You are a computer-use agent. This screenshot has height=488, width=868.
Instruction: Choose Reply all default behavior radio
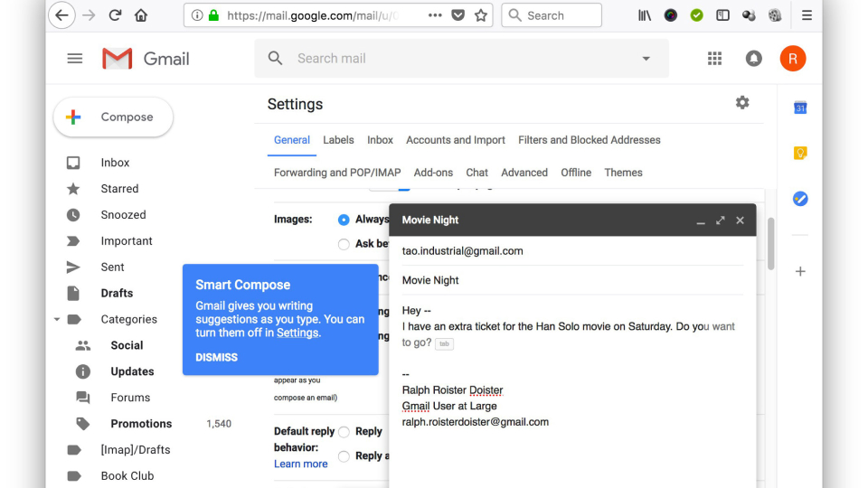[344, 455]
